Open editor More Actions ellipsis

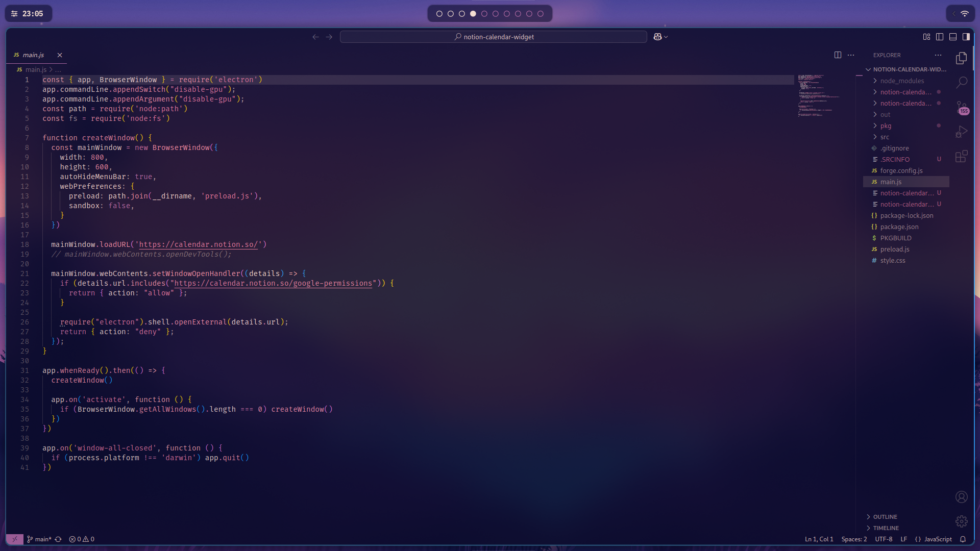tap(851, 55)
